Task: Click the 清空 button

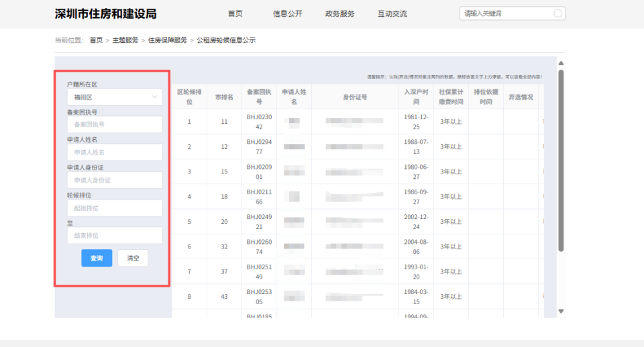Action: point(133,258)
